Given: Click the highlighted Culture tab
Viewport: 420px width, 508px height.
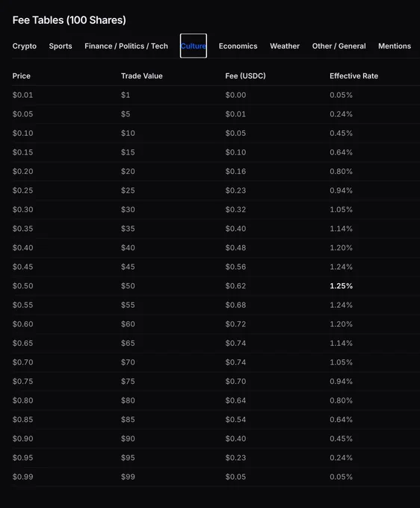Looking at the screenshot, I should [x=194, y=46].
